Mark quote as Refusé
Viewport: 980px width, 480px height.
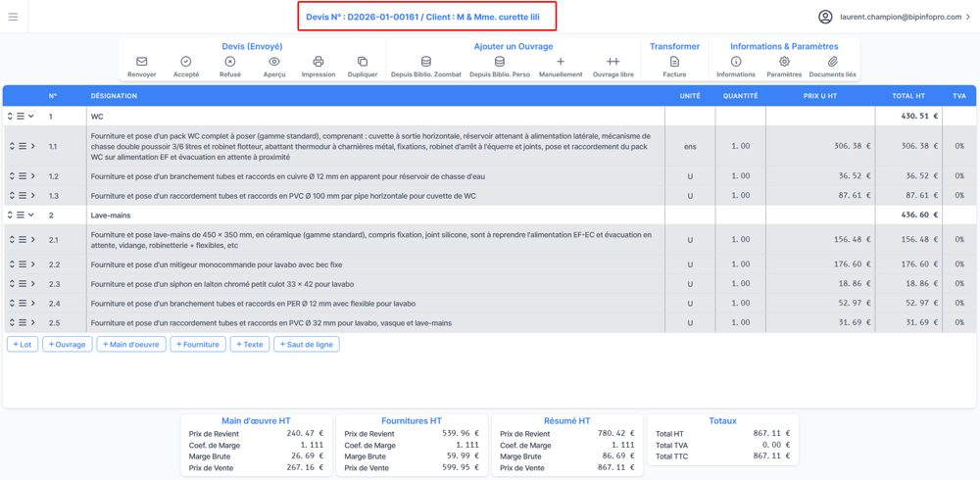point(230,62)
